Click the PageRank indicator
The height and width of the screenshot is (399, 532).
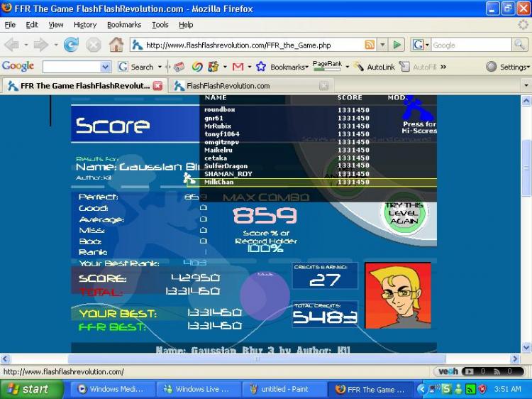click(327, 66)
